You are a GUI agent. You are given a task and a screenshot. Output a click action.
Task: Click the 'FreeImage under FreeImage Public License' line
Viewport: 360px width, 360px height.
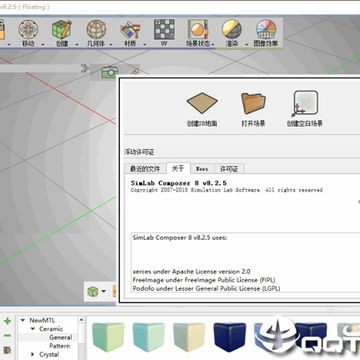tap(204, 280)
